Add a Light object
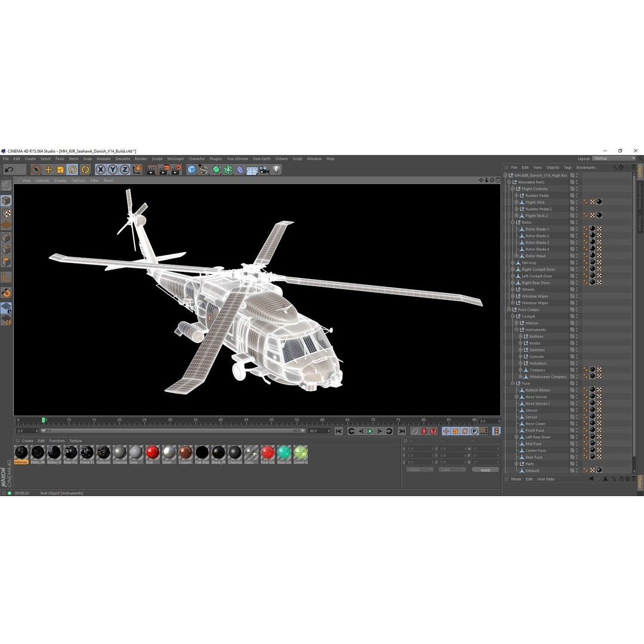644x644 pixels. pyautogui.click(x=277, y=169)
